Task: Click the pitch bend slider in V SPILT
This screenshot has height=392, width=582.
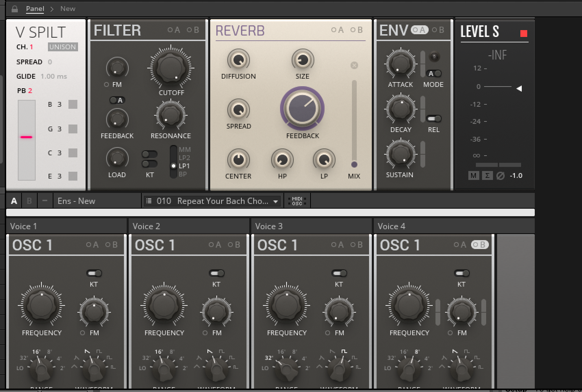Action: coord(27,140)
